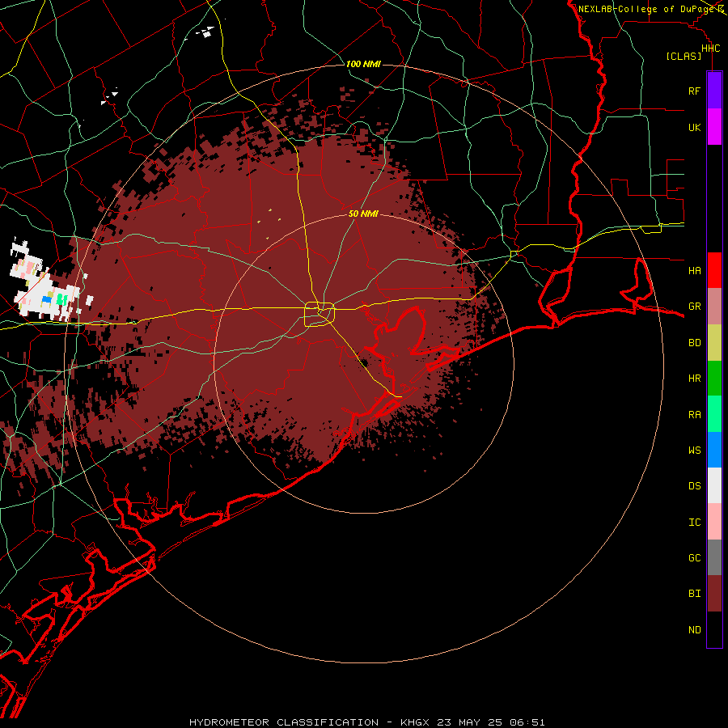Click the [CLAS] units label
The height and width of the screenshot is (728, 728).
coord(684,57)
